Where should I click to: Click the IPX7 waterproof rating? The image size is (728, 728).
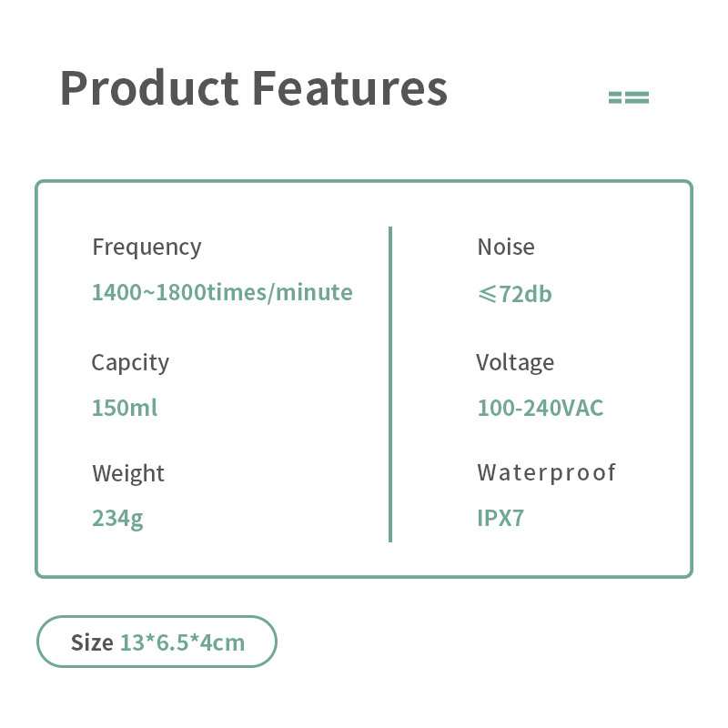point(500,519)
